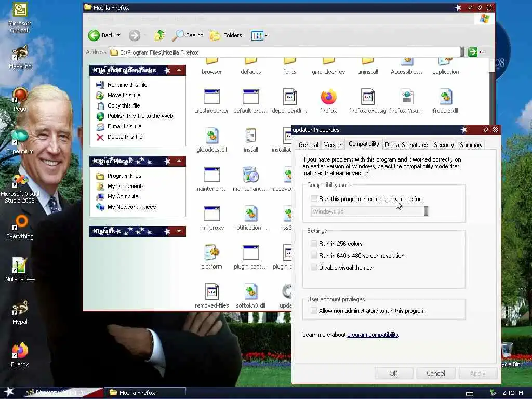The height and width of the screenshot is (399, 532).
Task: Enable Run this program in compatibility mode
Action: (x=314, y=199)
